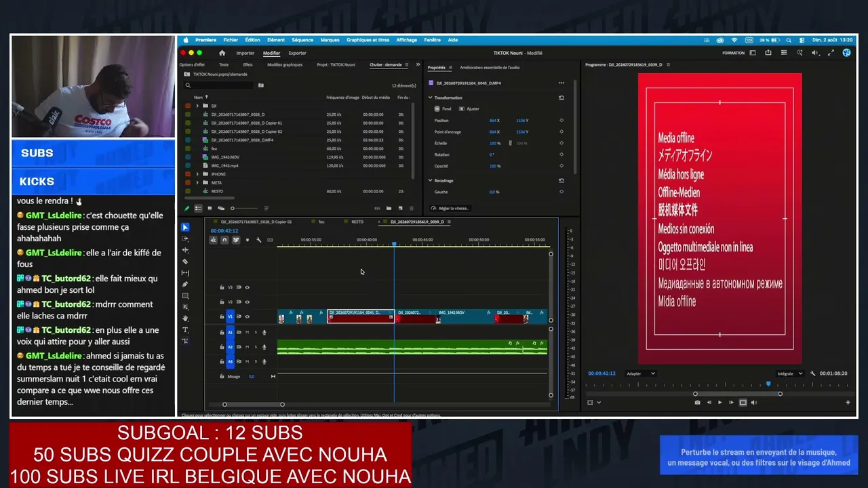The image size is (868, 488).
Task: Click the Home icon in Premiere header
Action: [222, 53]
